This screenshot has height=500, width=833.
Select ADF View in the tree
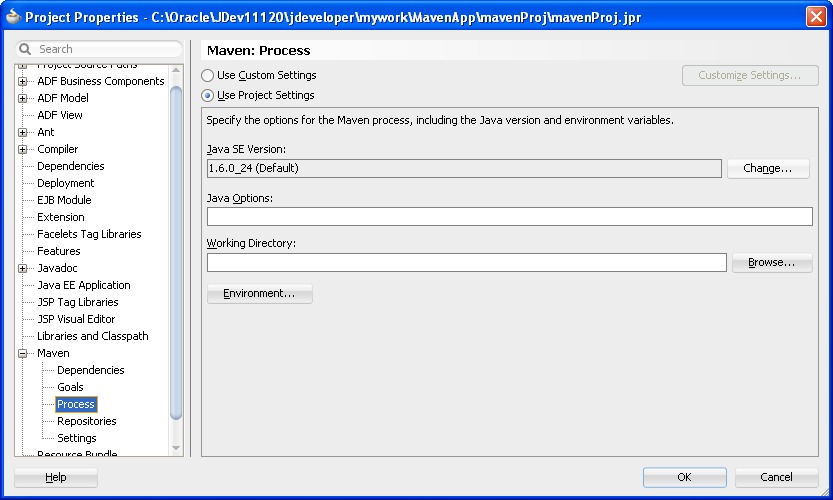pos(60,115)
